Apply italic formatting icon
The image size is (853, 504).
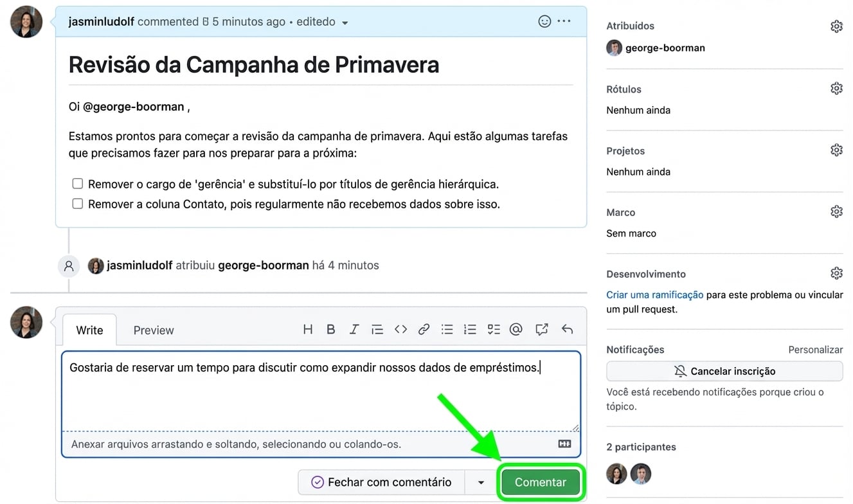click(x=354, y=329)
